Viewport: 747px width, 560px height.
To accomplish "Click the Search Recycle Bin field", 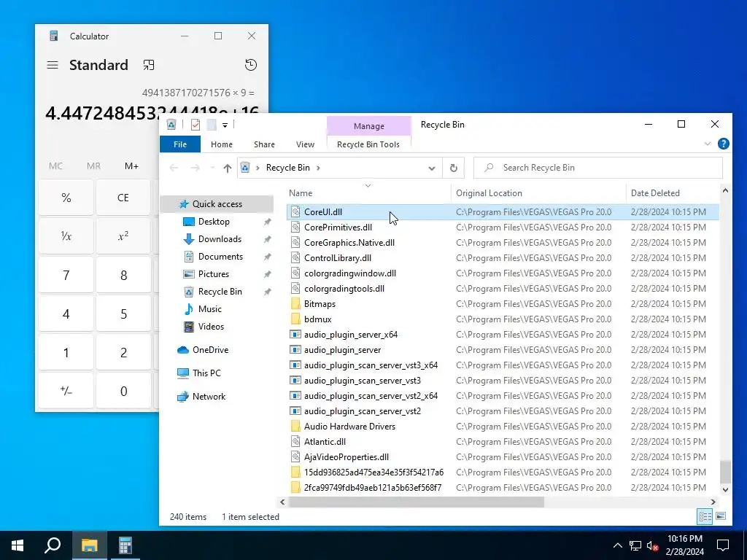I will coord(598,168).
